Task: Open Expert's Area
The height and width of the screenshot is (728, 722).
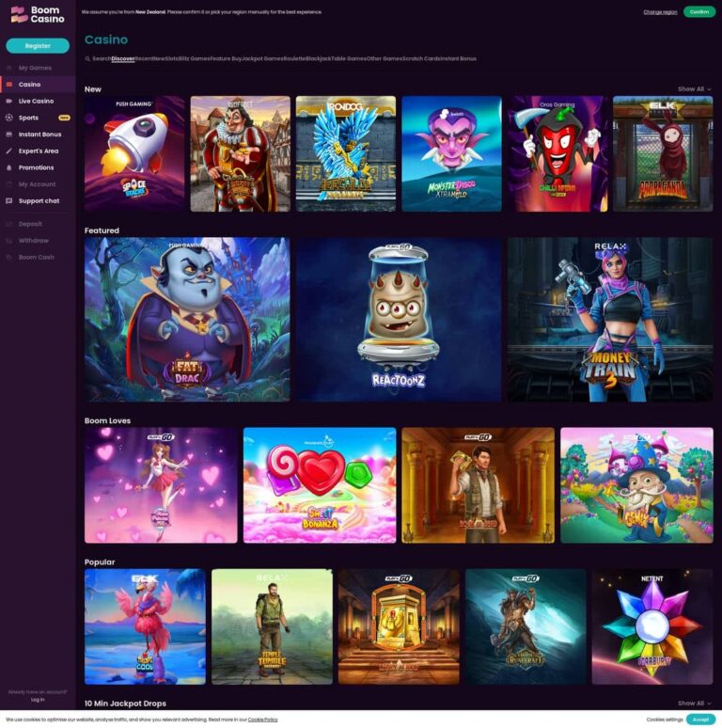Action: [38, 150]
